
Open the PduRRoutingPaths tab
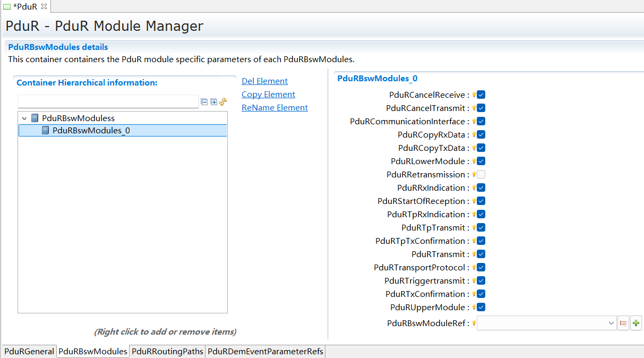coord(167,351)
